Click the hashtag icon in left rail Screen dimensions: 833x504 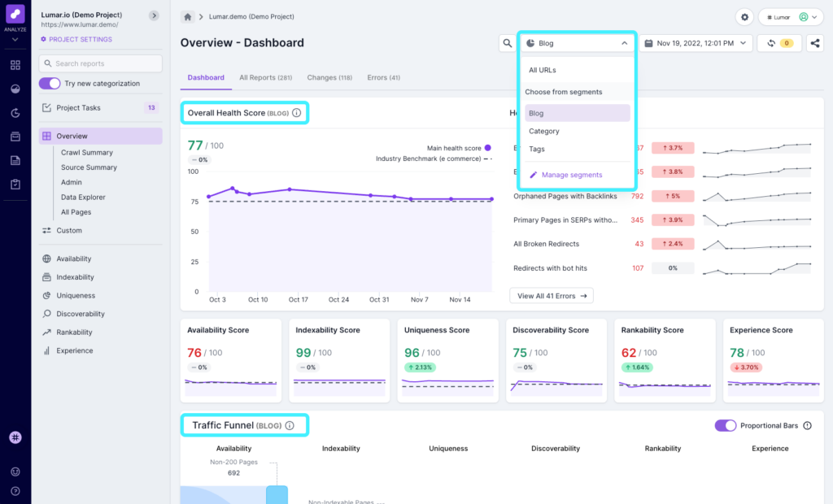15,437
